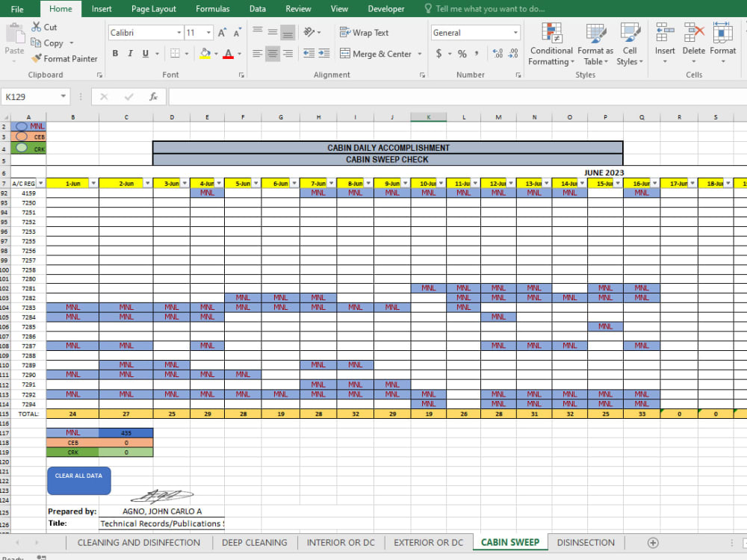Open the File menu
This screenshot has height=560, width=747.
(x=17, y=9)
